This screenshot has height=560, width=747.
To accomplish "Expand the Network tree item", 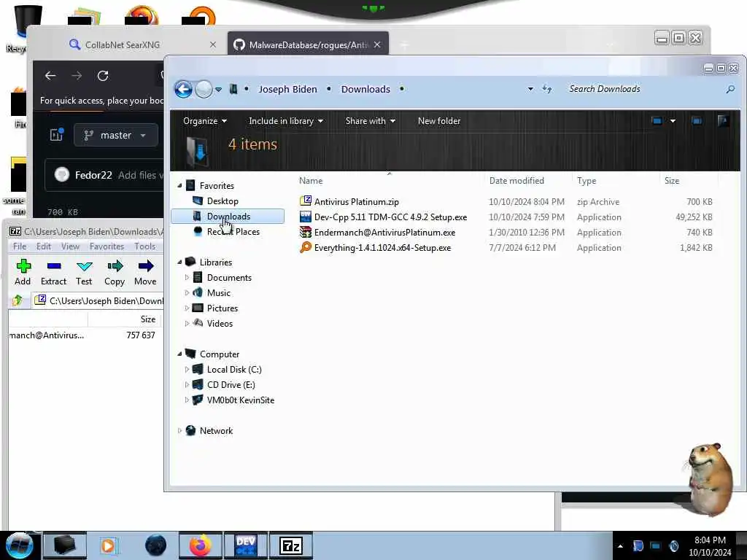I will tap(179, 430).
